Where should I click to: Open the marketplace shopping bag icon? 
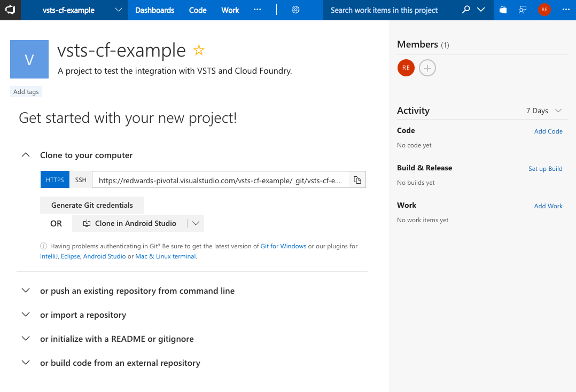[x=503, y=10]
